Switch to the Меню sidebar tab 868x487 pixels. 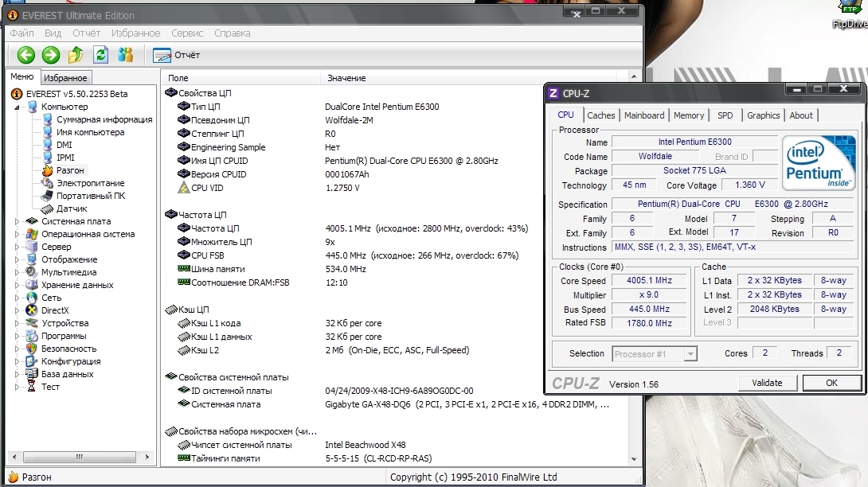[x=22, y=77]
